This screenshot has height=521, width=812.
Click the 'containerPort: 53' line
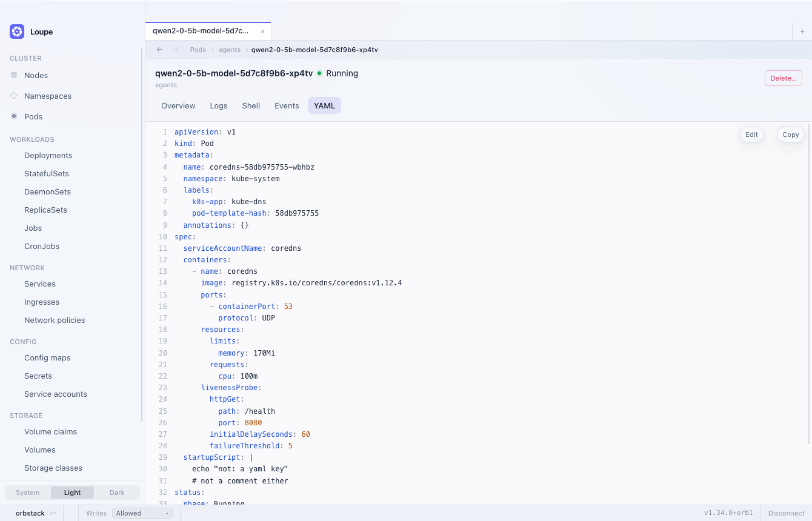(x=251, y=307)
